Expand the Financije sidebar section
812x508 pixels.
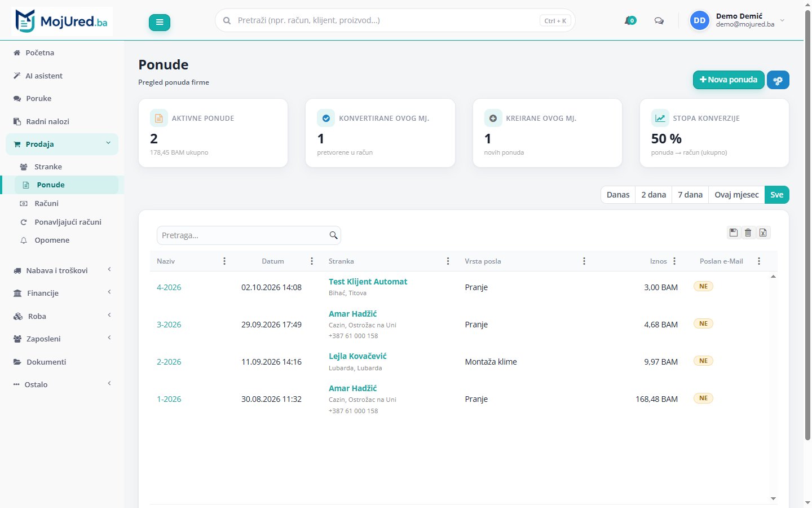pyautogui.click(x=62, y=293)
